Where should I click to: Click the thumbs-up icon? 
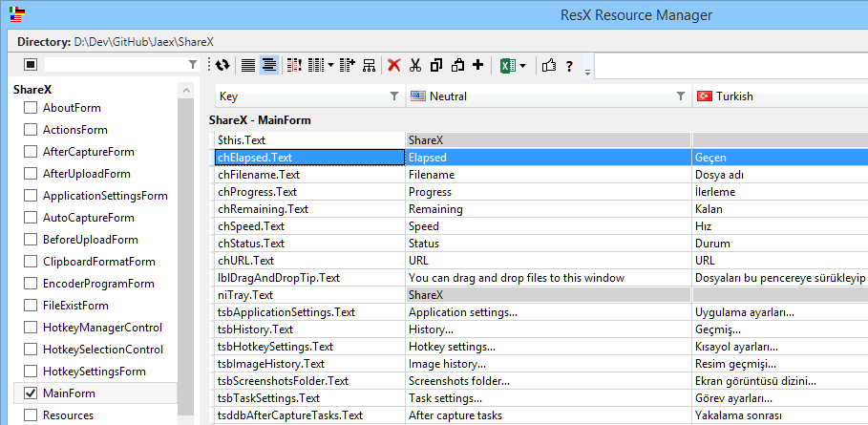coord(548,66)
